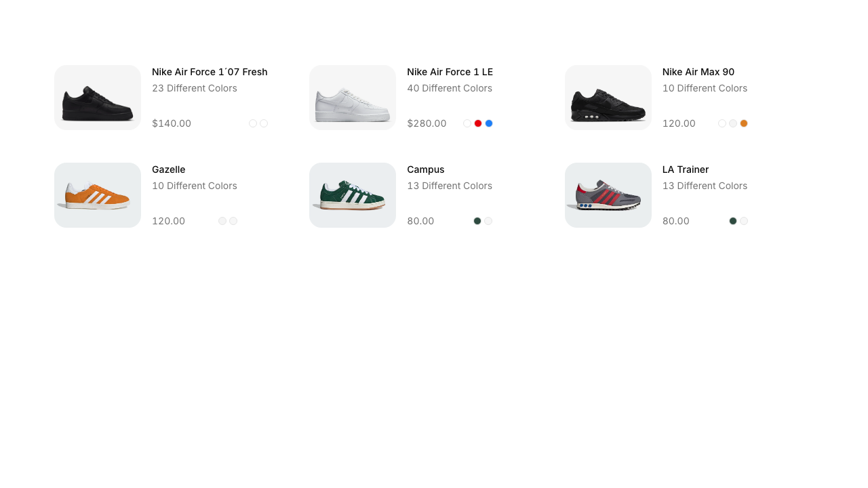
Task: Select the green swatch on the Campus shoe
Action: 477,221
